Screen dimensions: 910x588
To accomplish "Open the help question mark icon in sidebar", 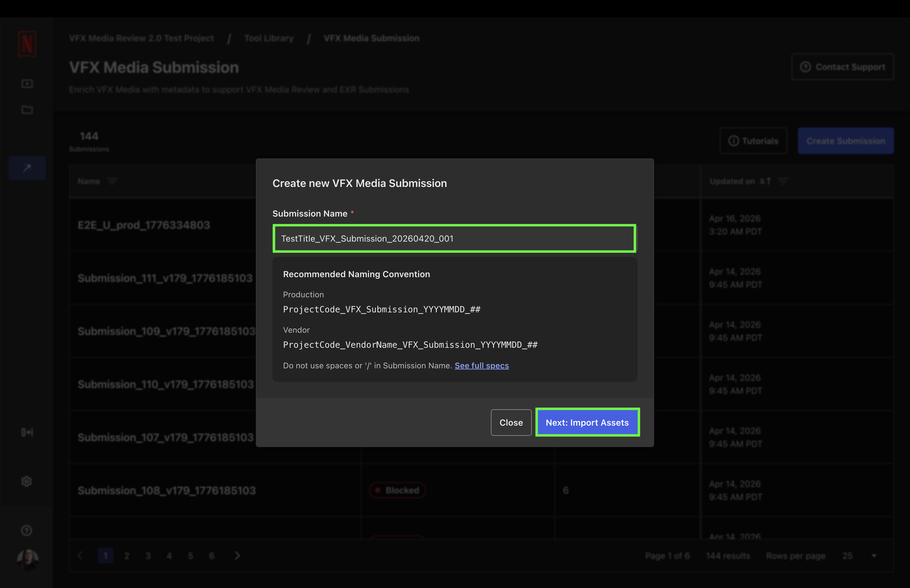I will click(26, 530).
